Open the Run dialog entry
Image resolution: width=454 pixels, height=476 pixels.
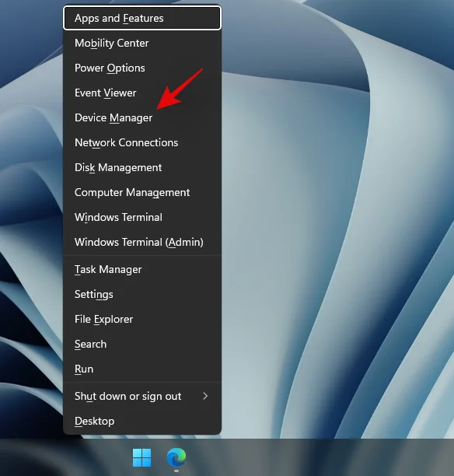point(142,369)
